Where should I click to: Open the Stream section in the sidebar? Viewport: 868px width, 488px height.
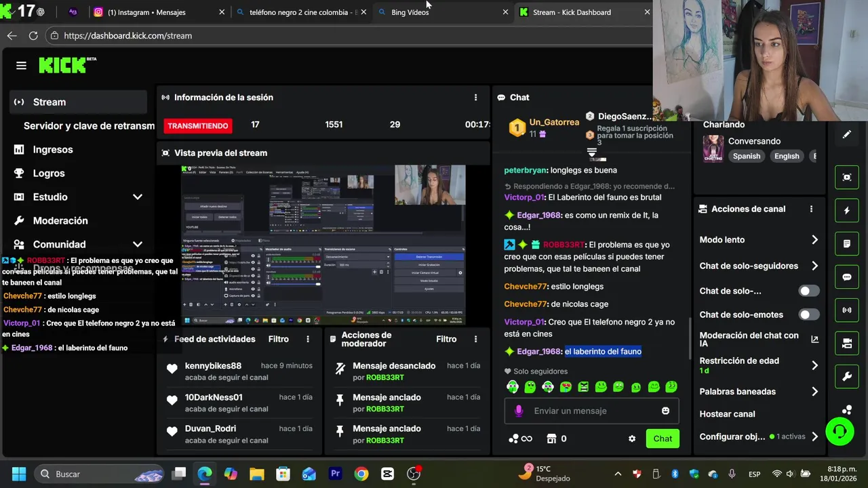click(x=78, y=102)
